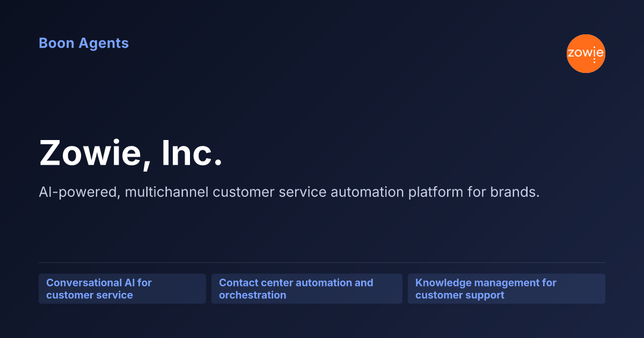644x338 pixels.
Task: Open the Knowledge management for customer support tag
Action: tap(507, 289)
